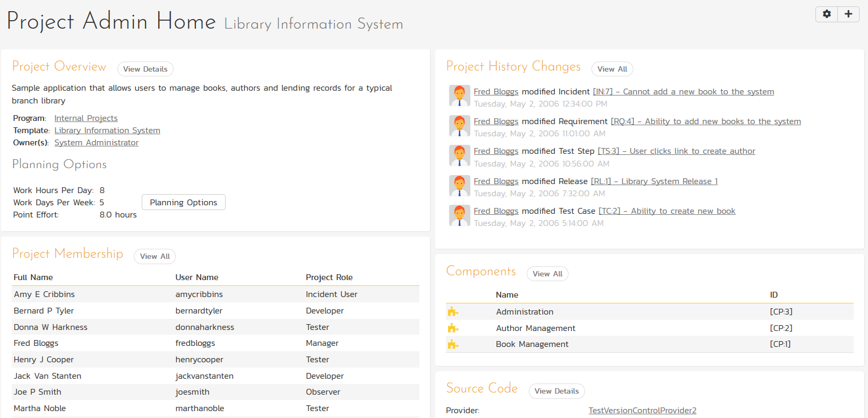Viewport: 868px width, 418px height.
Task: Click the gear settings icon
Action: point(827,14)
